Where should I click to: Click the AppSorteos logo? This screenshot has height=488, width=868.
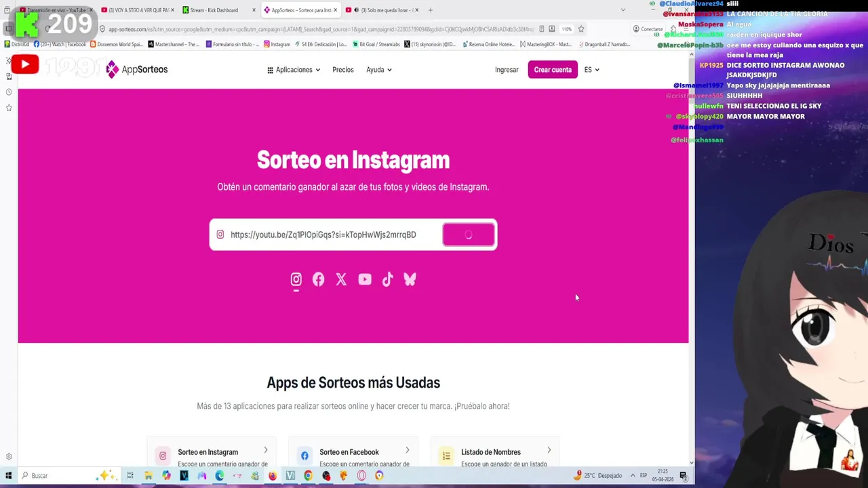(137, 69)
